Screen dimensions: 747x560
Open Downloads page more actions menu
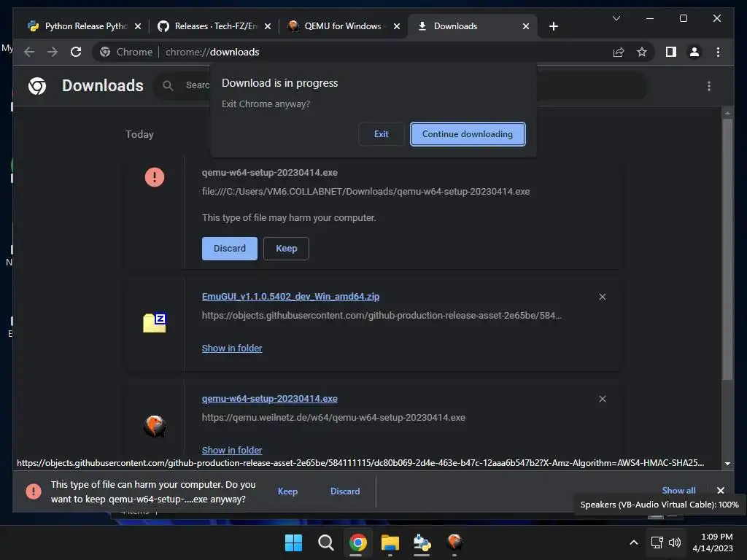pyautogui.click(x=709, y=86)
